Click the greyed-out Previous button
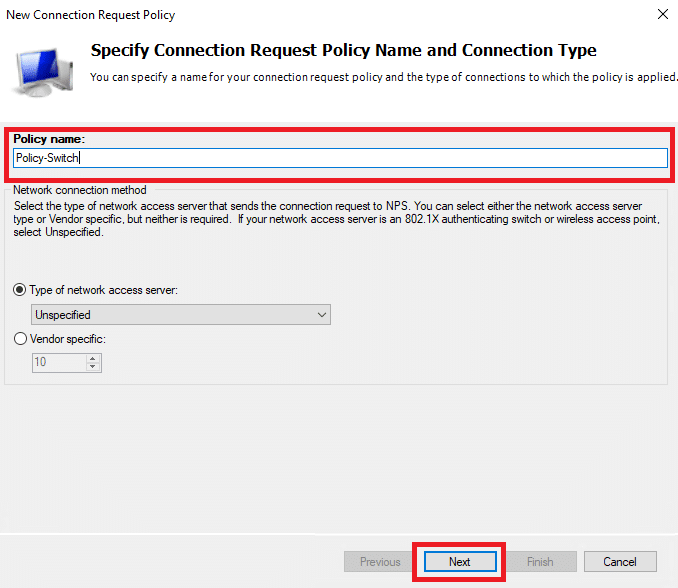 pyautogui.click(x=380, y=562)
